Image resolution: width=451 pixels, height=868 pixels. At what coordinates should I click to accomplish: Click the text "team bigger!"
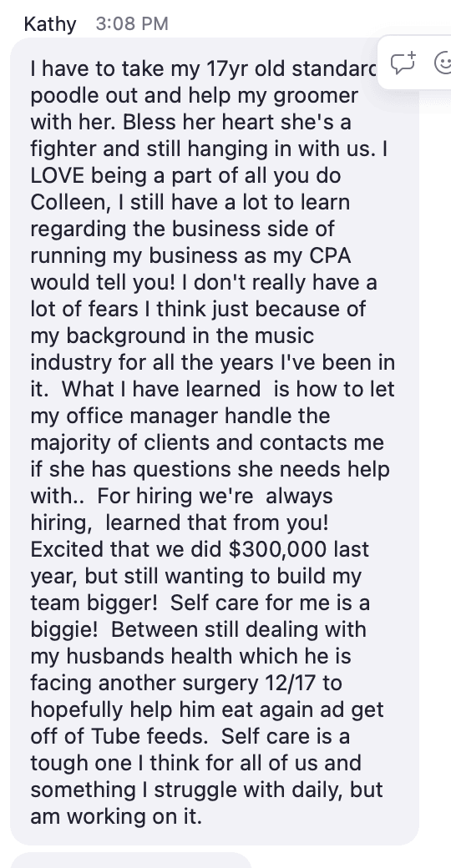90,603
